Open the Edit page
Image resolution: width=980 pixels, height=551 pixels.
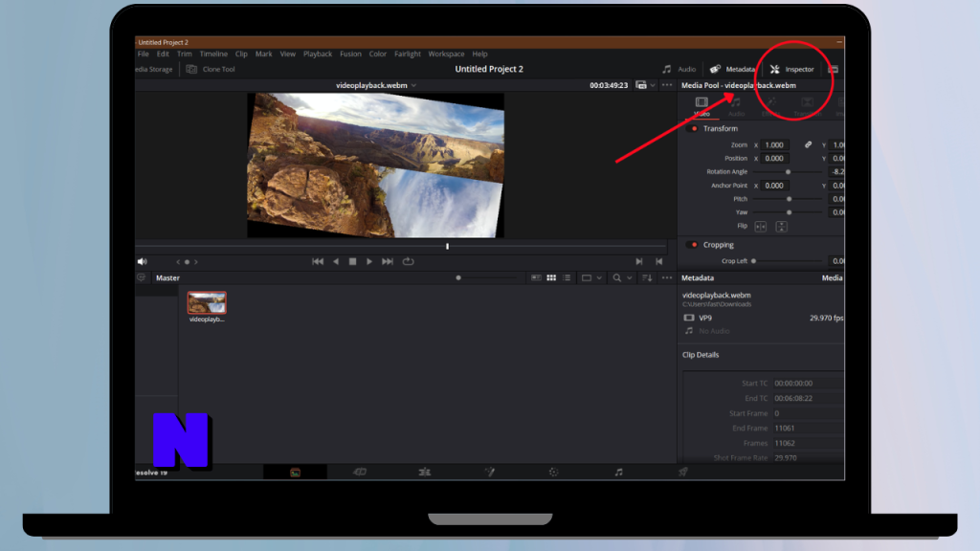tap(424, 473)
